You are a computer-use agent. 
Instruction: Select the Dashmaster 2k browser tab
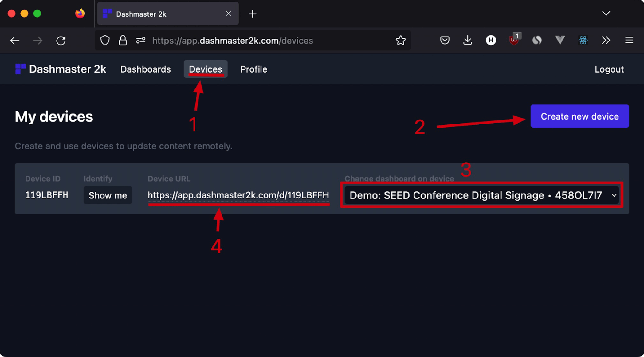click(x=168, y=14)
